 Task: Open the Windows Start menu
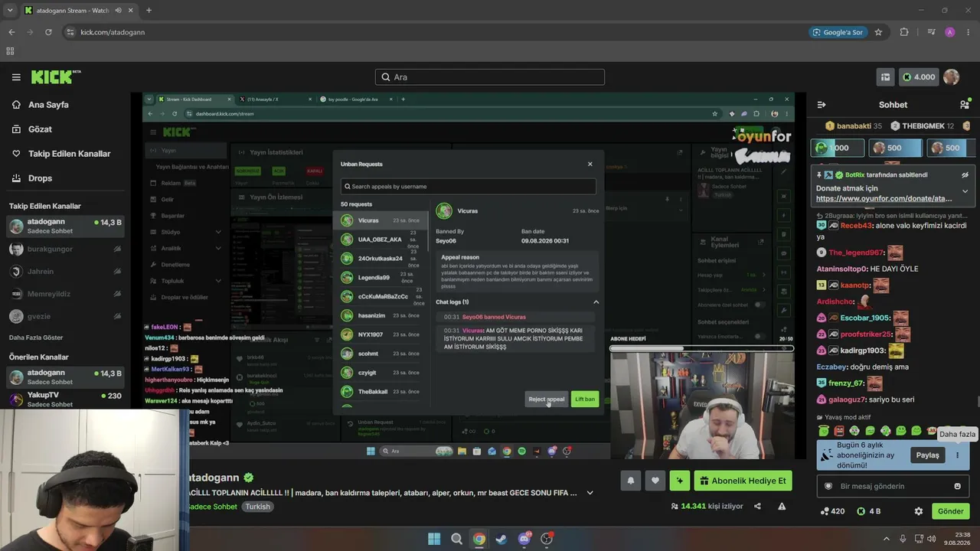pyautogui.click(x=434, y=539)
